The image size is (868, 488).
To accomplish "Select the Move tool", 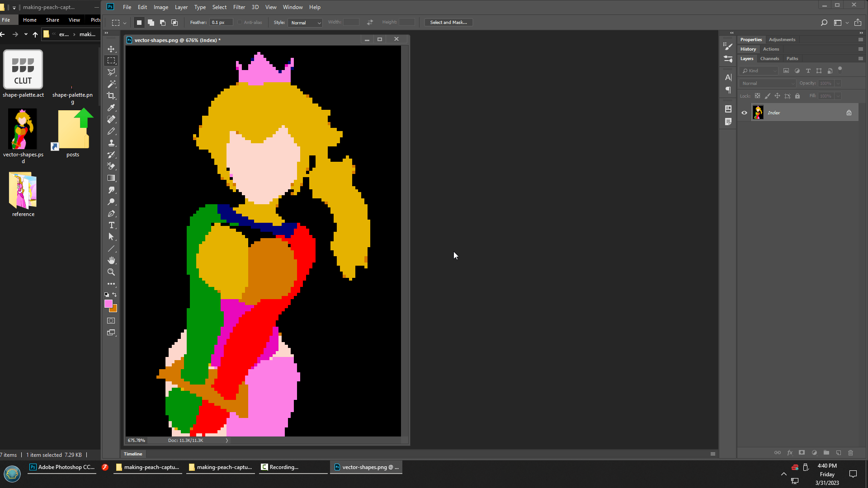I will 111,49.
